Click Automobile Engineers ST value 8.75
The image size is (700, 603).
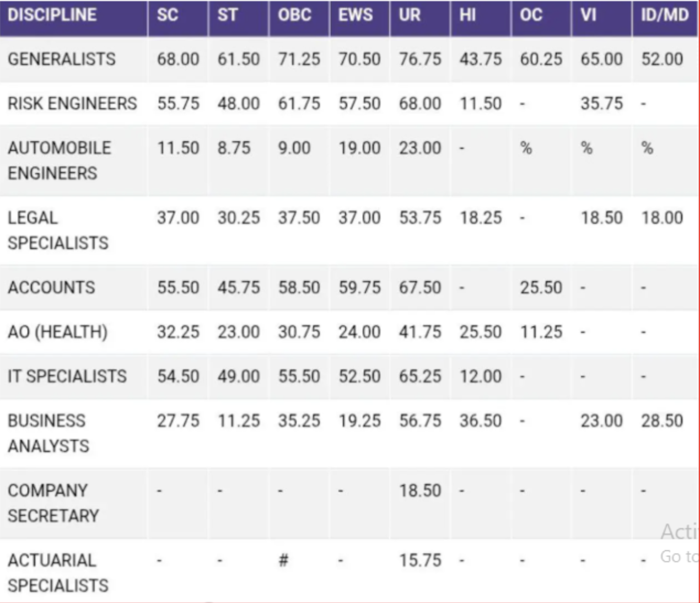point(234,148)
